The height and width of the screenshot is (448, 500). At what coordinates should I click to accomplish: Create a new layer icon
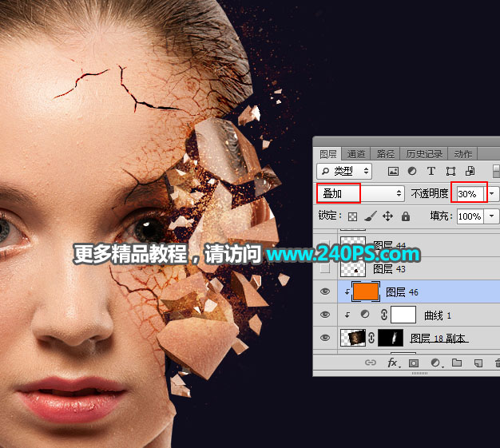[478, 363]
